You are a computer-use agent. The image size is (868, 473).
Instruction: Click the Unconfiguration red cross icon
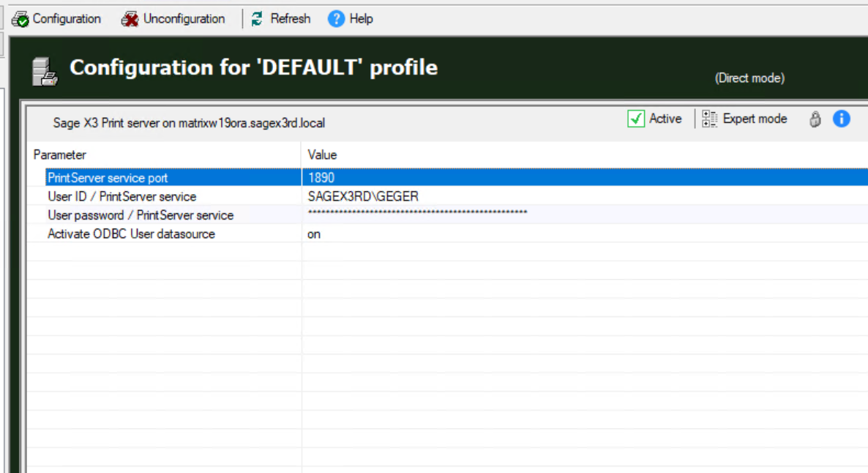point(130,19)
